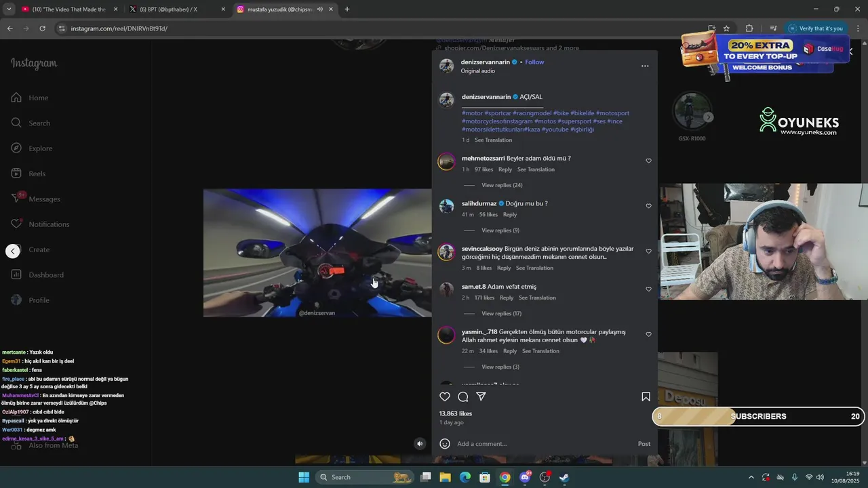Open Dashboard in Instagram sidebar
This screenshot has height=488, width=868.
[x=37, y=274]
